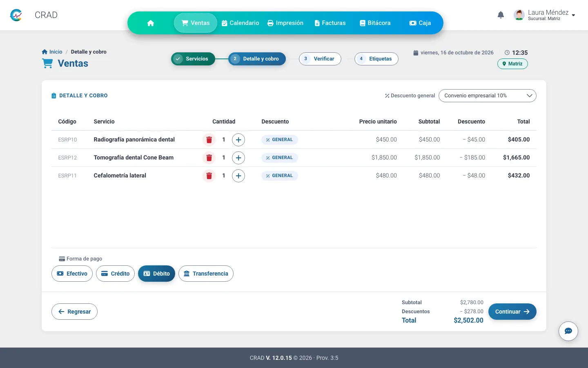Image resolution: width=588 pixels, height=368 pixels.
Task: Open the home icon in navigation bar
Action: pyautogui.click(x=151, y=23)
